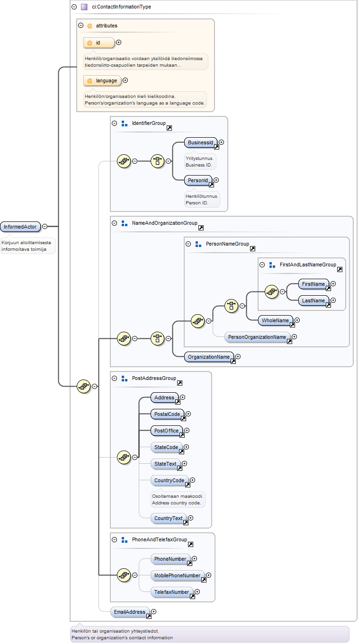This screenshot has height=644, width=358.
Task: Click IdentifierGroup sequence compositor icon
Action: [x=124, y=161]
